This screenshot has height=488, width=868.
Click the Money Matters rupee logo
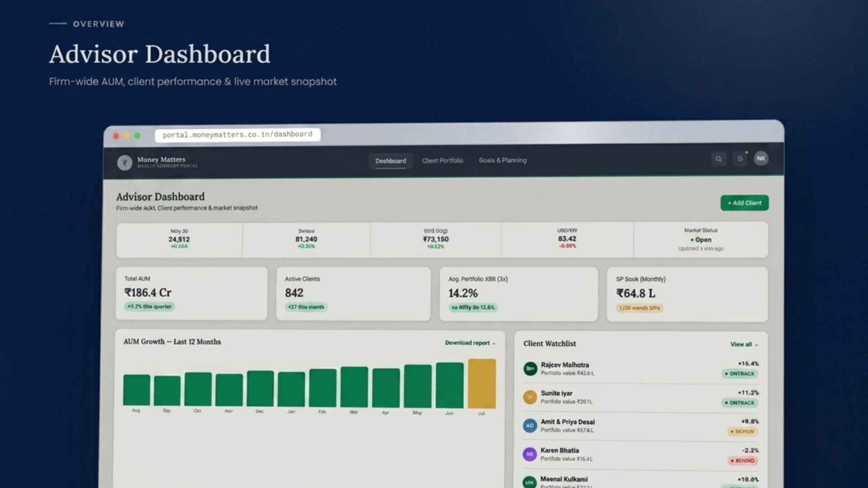click(x=125, y=163)
